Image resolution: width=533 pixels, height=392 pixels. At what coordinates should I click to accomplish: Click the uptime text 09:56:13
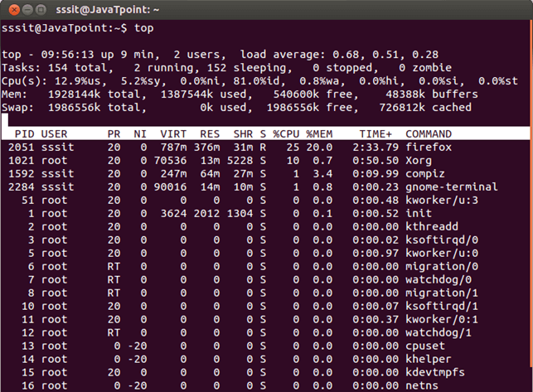[67, 55]
